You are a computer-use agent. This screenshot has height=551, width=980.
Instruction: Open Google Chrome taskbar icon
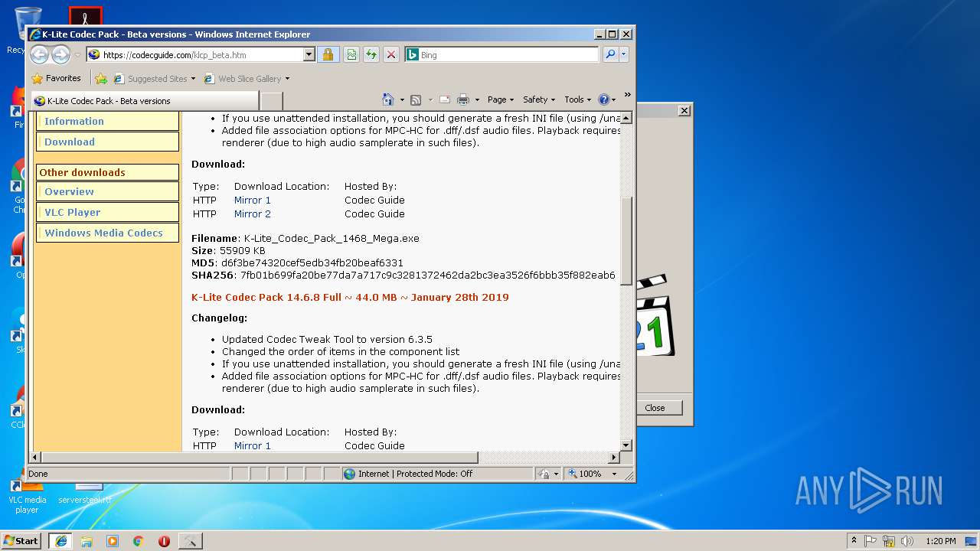(x=138, y=540)
